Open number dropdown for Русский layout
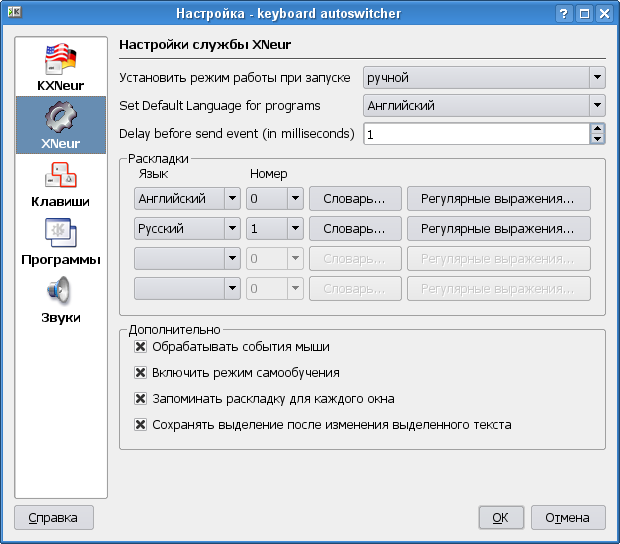This screenshot has height=544, width=620. 275,229
